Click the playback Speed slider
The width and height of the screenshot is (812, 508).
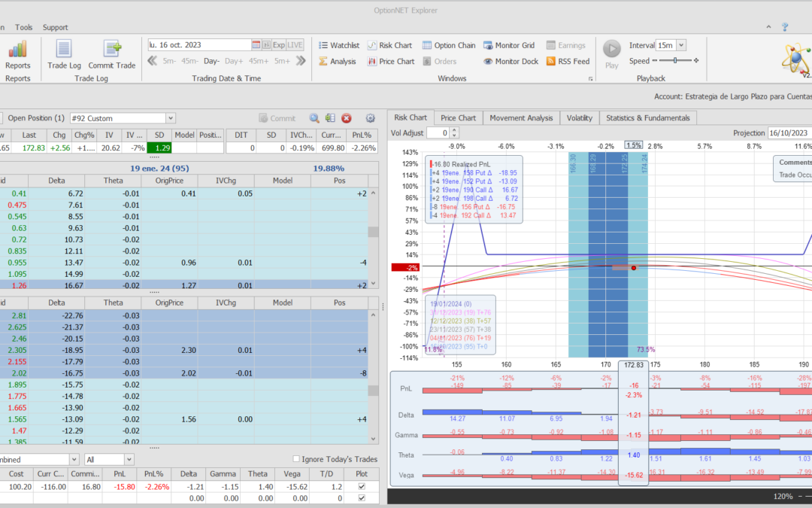pyautogui.click(x=675, y=61)
